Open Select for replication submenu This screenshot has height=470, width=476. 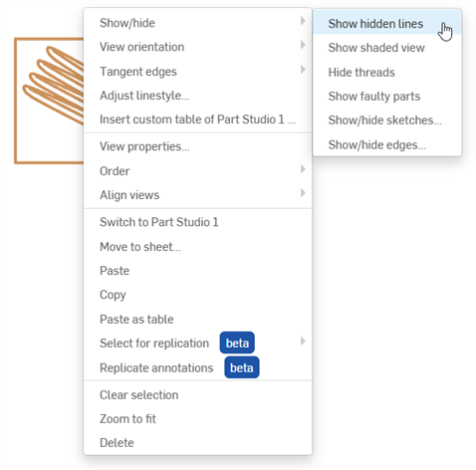(197, 343)
